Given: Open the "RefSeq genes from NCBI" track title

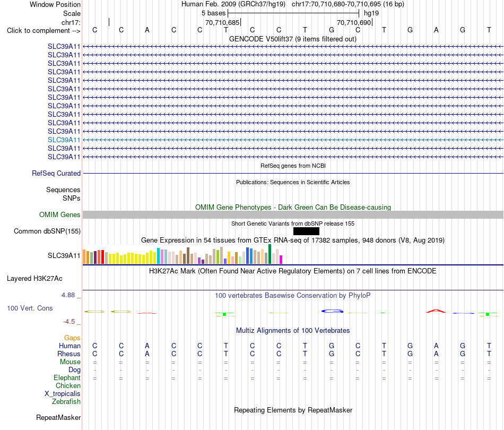Looking at the screenshot, I should click(x=293, y=166).
